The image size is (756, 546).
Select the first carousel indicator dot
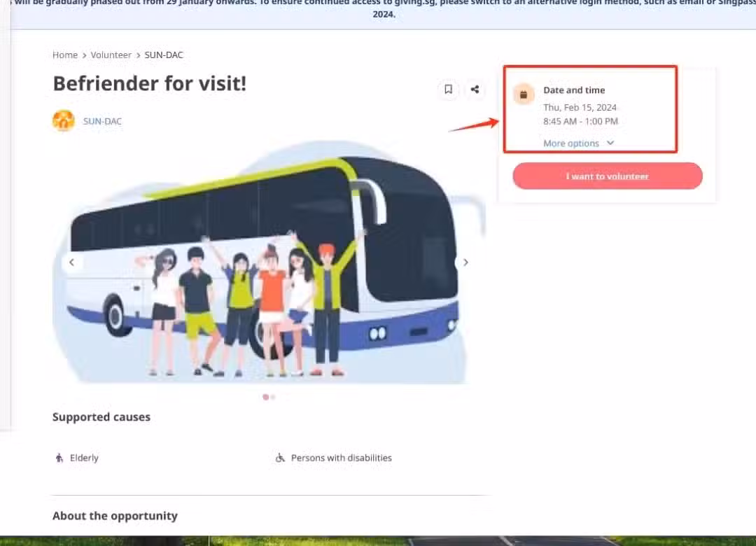pos(266,397)
